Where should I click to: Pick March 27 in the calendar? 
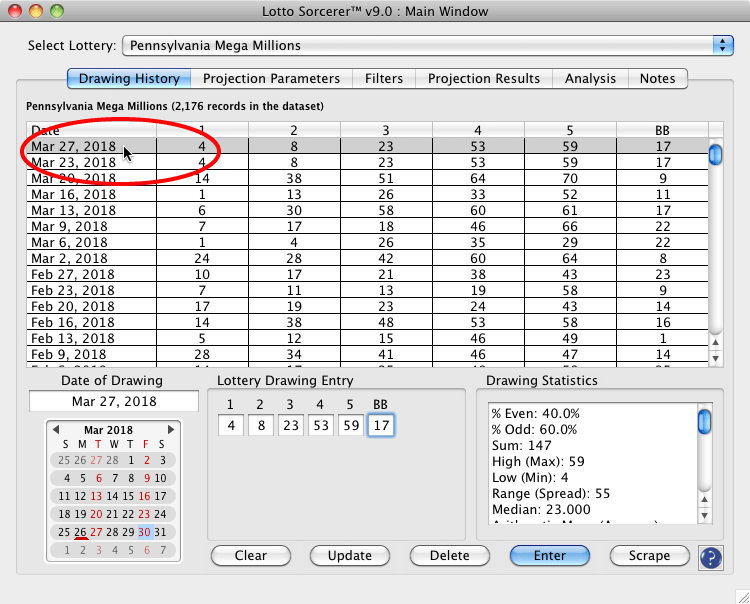point(96,532)
